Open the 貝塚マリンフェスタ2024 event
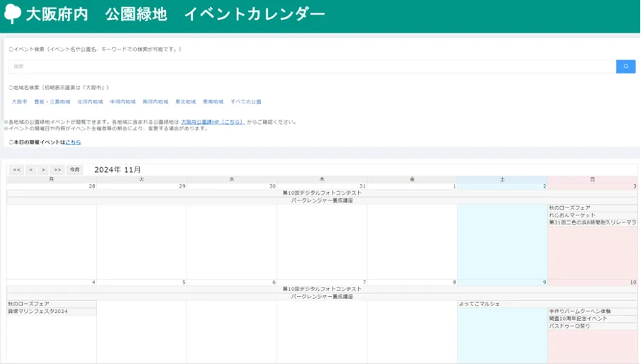Viewport: 641px width, 364px height. [x=38, y=312]
